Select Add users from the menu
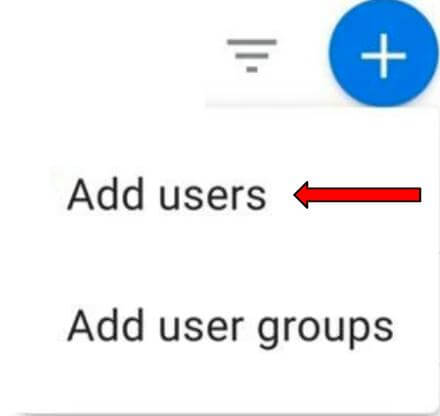This screenshot has width=440, height=416. (x=166, y=194)
